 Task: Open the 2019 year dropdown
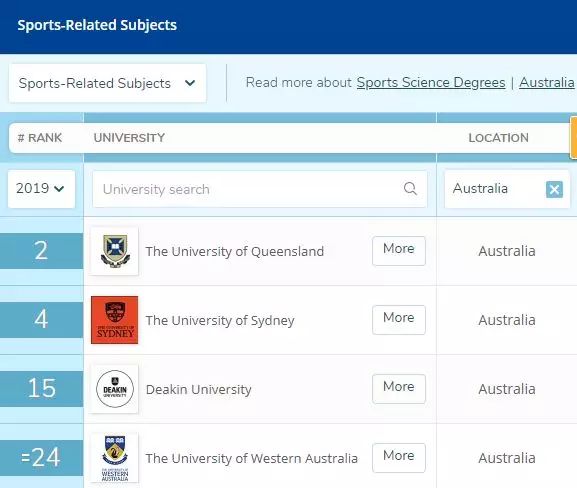(x=41, y=189)
